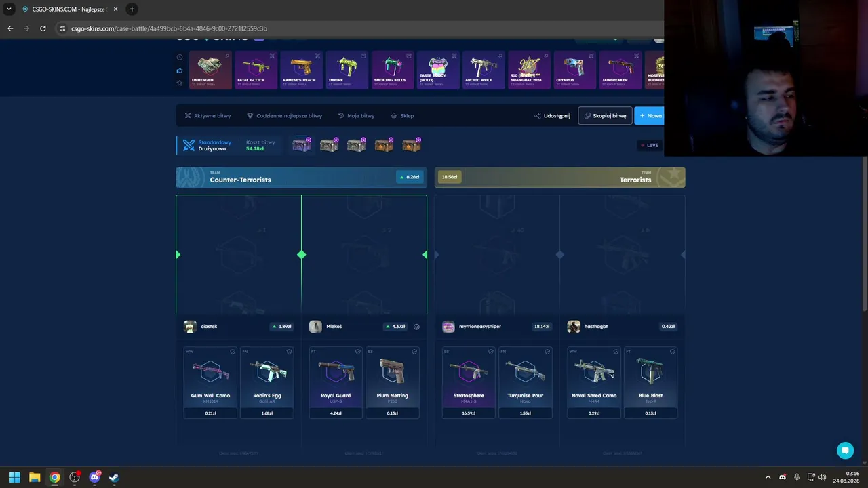868x488 pixels.
Task: Expand the browser tab search dropdown
Action: [9, 9]
